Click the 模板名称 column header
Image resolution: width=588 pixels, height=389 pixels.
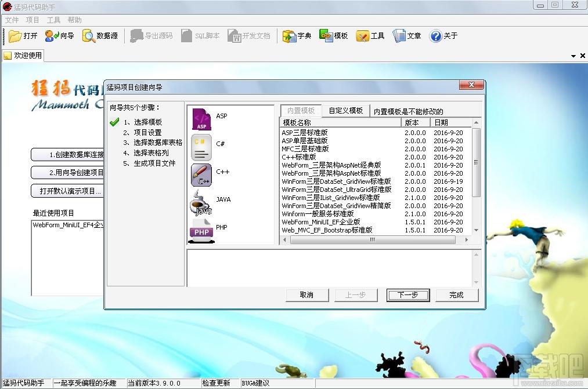coord(340,123)
